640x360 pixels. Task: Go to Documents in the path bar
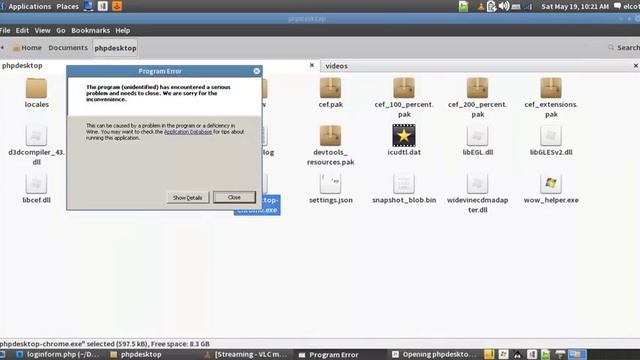point(68,48)
